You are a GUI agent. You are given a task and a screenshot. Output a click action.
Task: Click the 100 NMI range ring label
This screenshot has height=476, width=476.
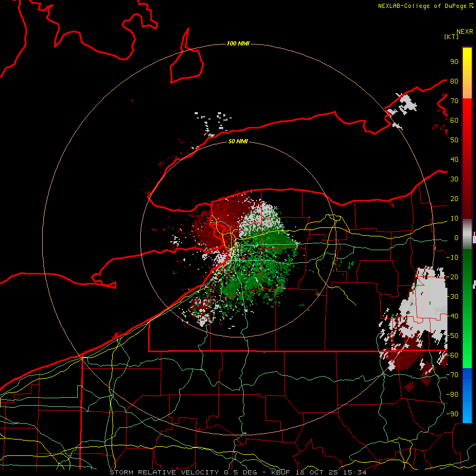point(238,44)
